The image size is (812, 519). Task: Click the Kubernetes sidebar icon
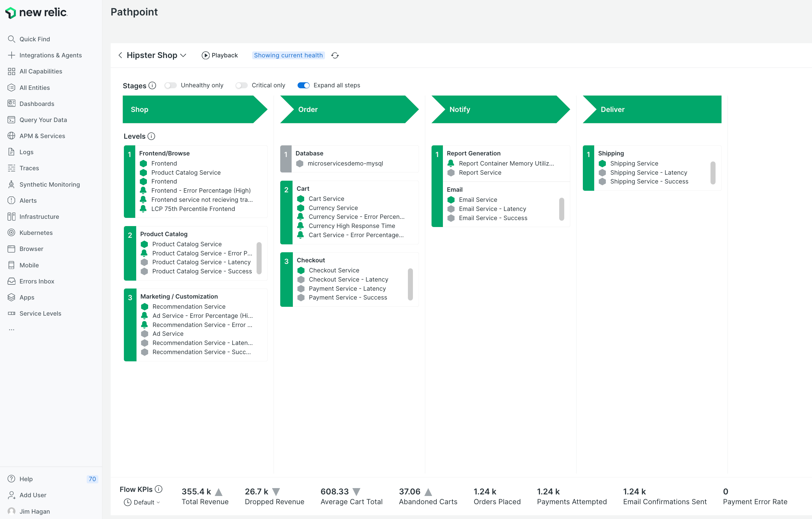click(x=11, y=233)
